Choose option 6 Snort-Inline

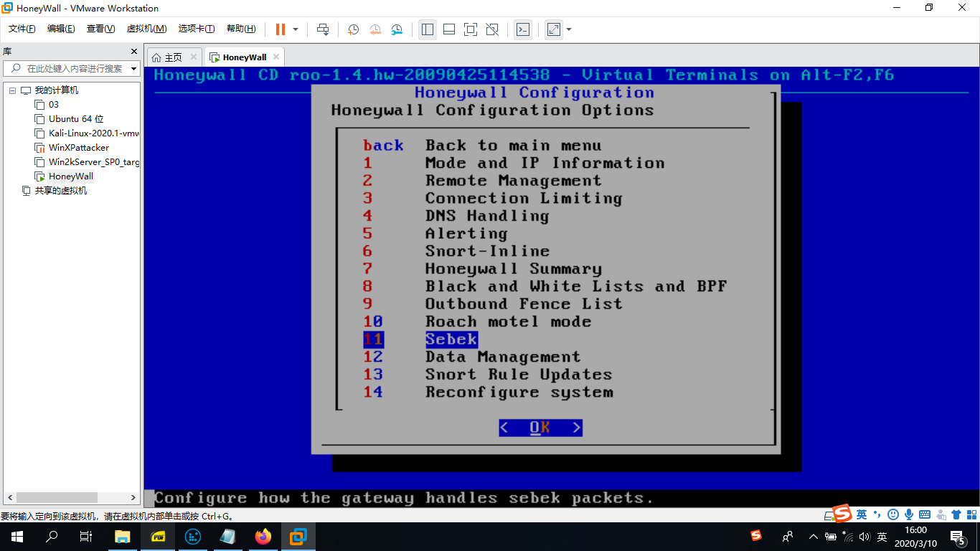[456, 251]
